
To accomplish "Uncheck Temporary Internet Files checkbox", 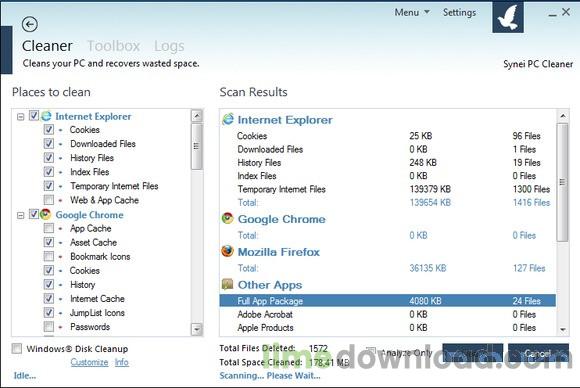I will tap(49, 186).
